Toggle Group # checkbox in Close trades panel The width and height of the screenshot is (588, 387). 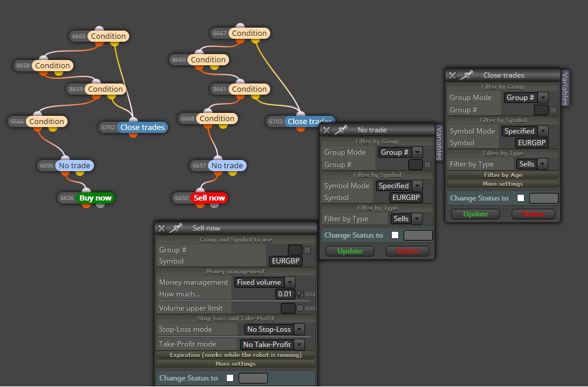[x=553, y=110]
